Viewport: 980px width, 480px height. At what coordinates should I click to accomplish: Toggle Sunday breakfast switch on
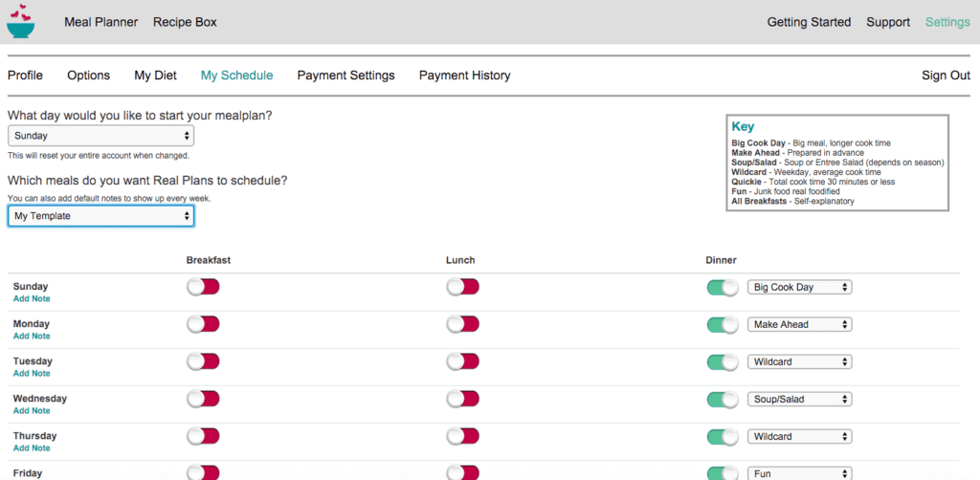203,287
